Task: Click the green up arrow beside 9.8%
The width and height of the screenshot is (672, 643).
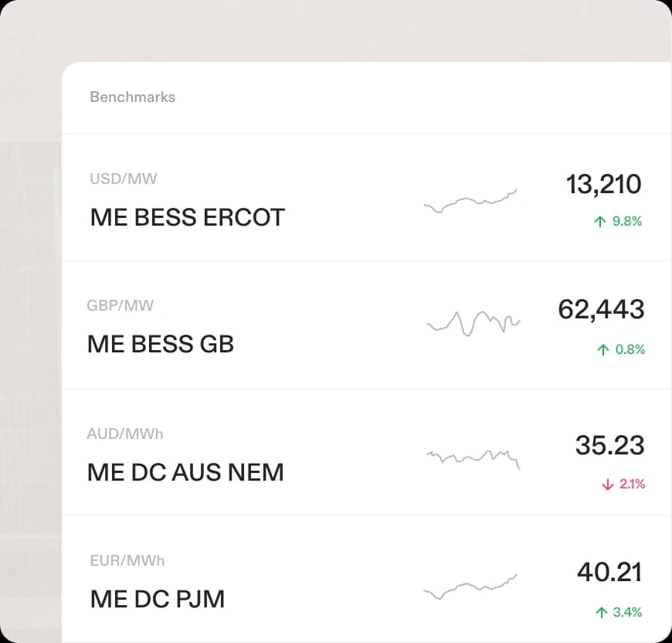Action: click(599, 221)
